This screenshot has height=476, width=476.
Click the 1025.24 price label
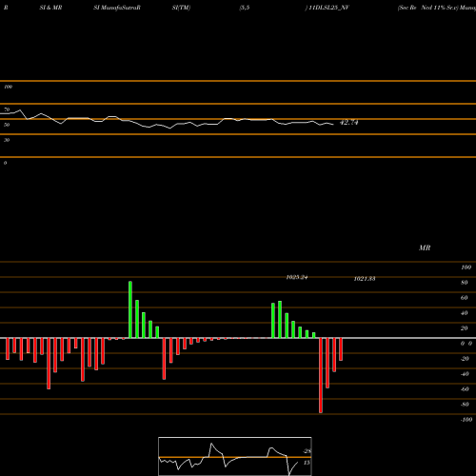297,277
